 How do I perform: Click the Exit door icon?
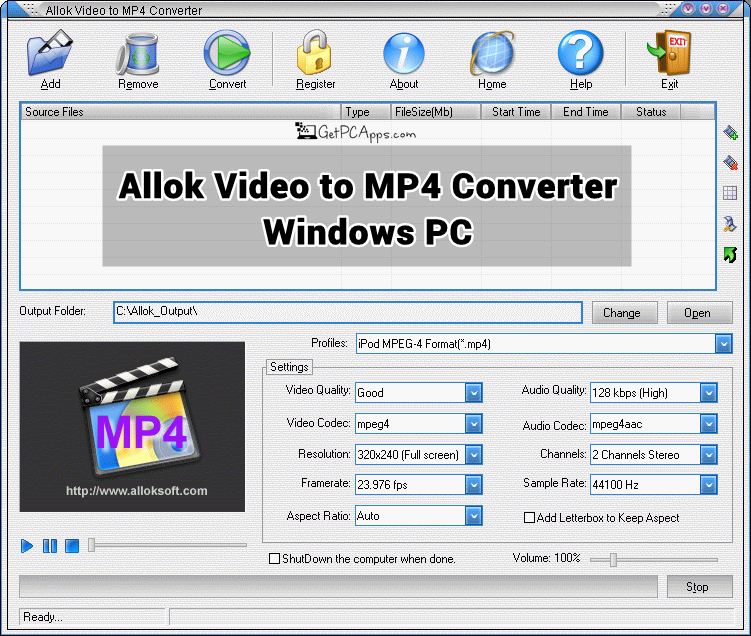point(669,53)
